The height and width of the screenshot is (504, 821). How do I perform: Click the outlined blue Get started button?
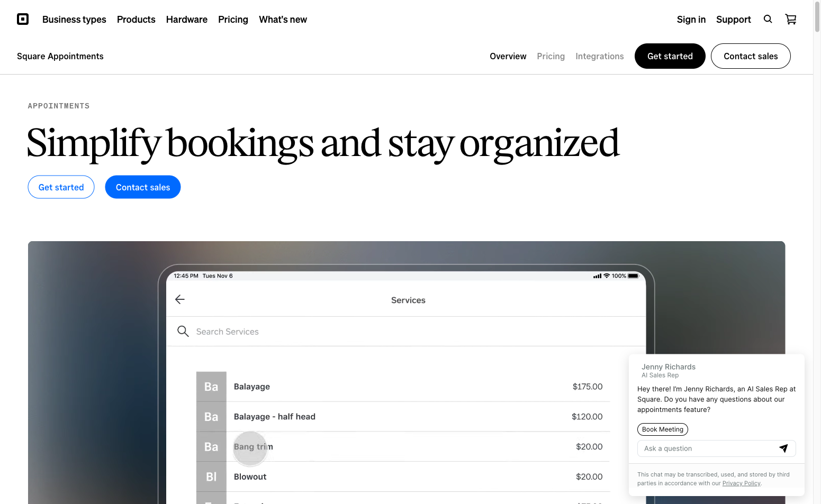point(61,187)
